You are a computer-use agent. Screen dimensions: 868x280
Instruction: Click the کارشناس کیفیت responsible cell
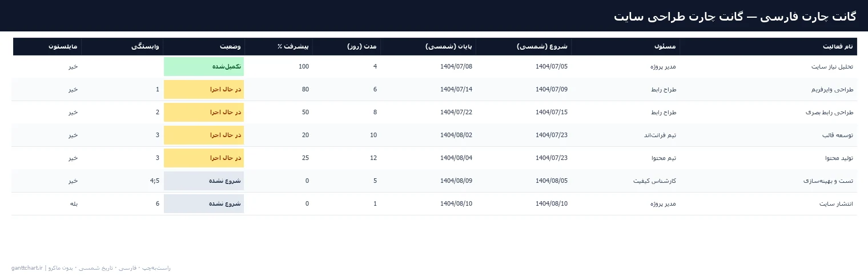(625, 181)
